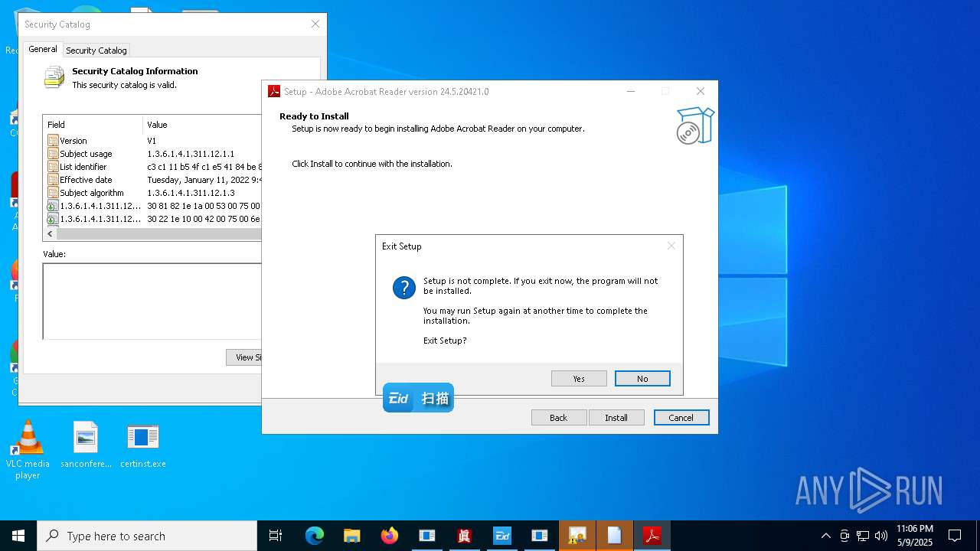Click the View Signature button
Viewport: 980px width, 551px height.
pyautogui.click(x=243, y=357)
